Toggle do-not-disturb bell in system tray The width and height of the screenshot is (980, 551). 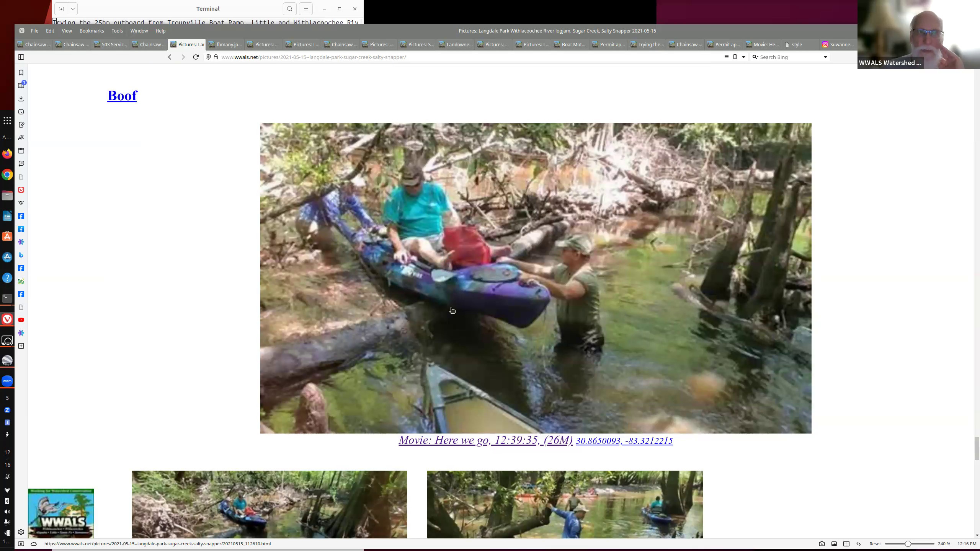tap(7, 476)
